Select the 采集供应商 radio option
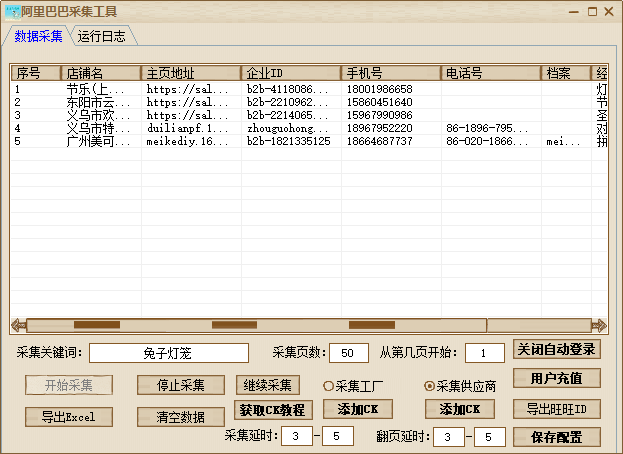This screenshot has width=623, height=454. (430, 386)
